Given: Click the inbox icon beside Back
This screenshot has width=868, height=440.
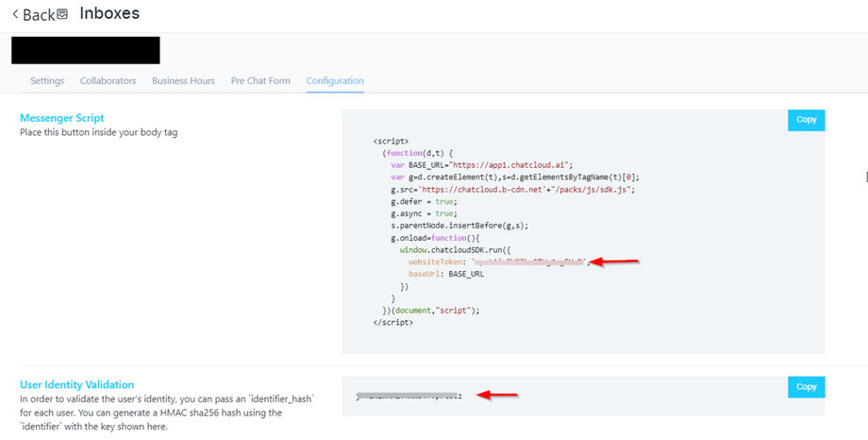Looking at the screenshot, I should click(62, 15).
